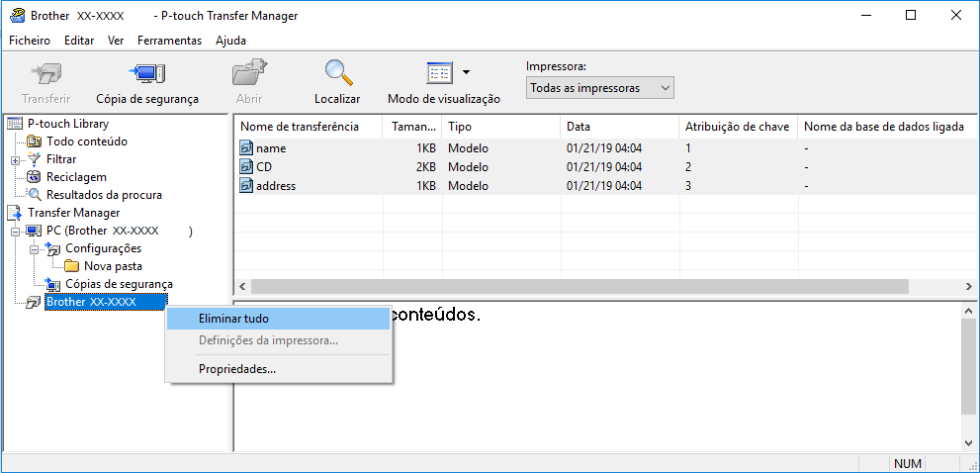Open the Ver menu
The width and height of the screenshot is (980, 473).
click(116, 41)
